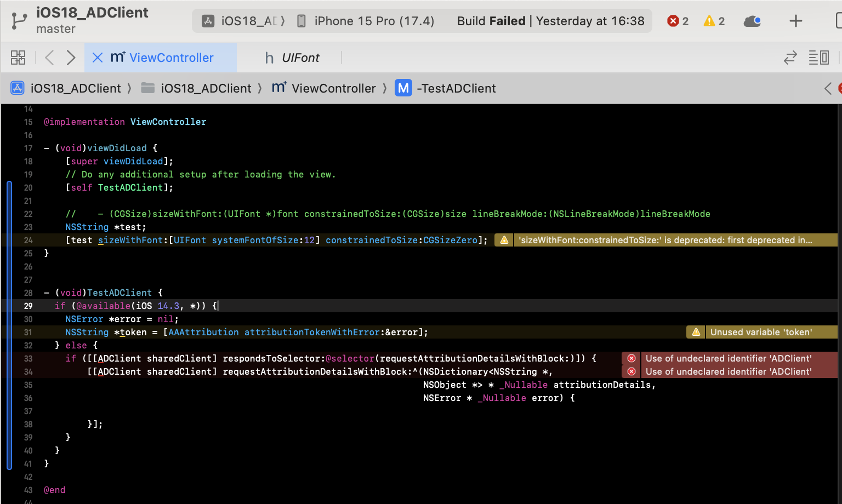Click NSString *test declaration on line 23

tap(106, 227)
